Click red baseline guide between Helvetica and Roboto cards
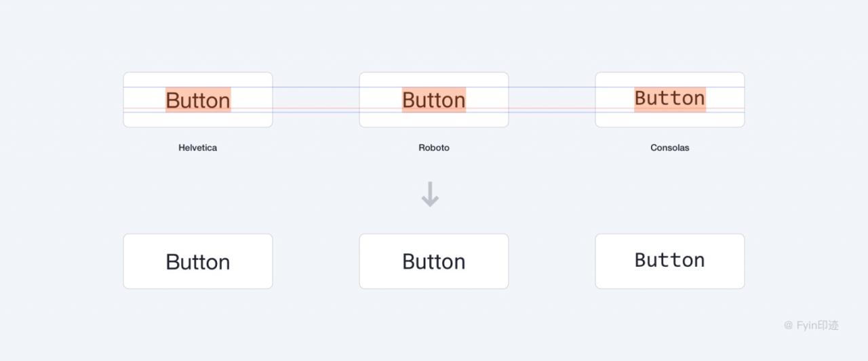 tap(315, 108)
